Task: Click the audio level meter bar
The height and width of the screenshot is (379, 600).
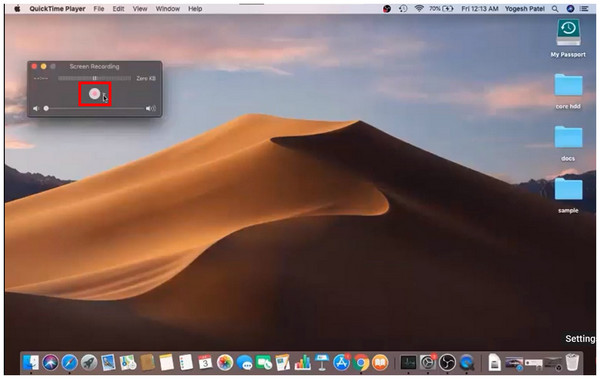Action: [x=94, y=78]
